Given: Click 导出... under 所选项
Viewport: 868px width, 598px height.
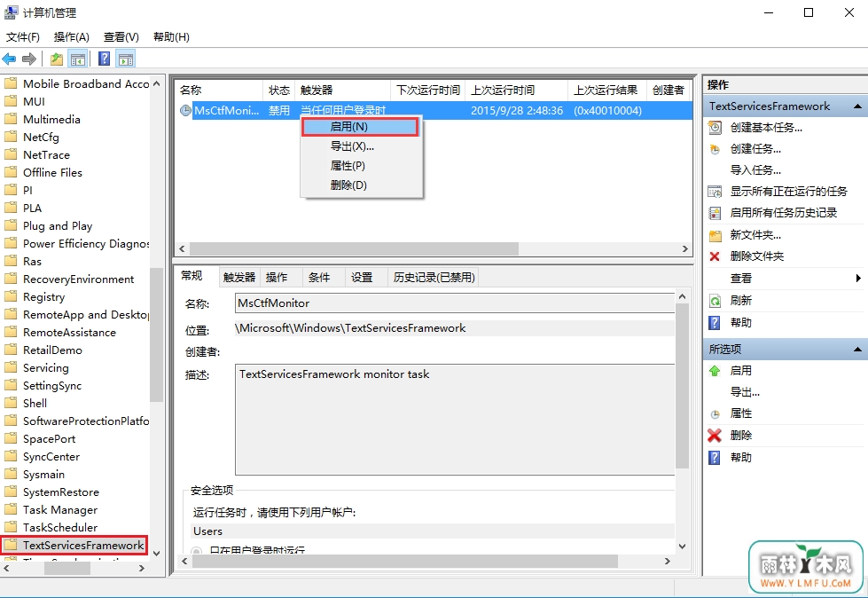Looking at the screenshot, I should (x=745, y=392).
